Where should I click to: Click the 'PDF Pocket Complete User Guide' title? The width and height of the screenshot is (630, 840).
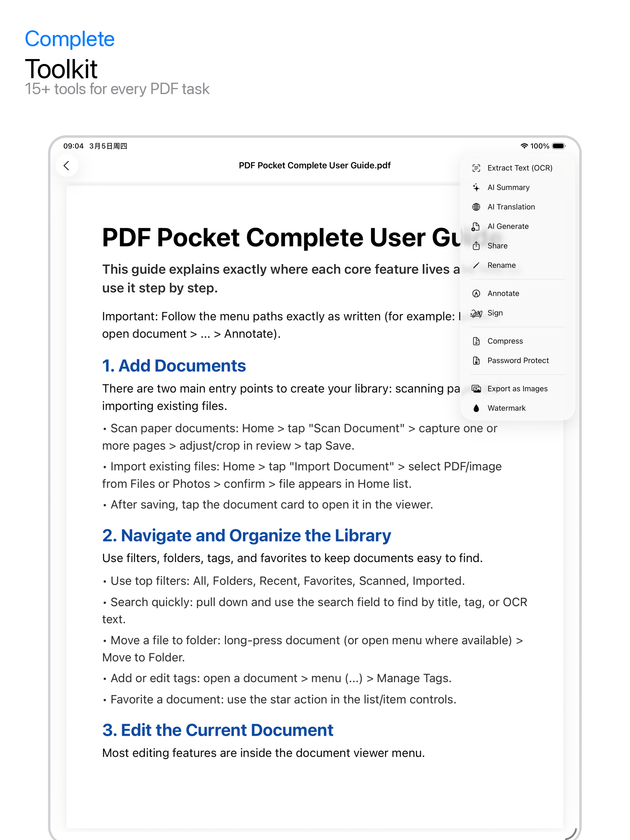click(281, 238)
